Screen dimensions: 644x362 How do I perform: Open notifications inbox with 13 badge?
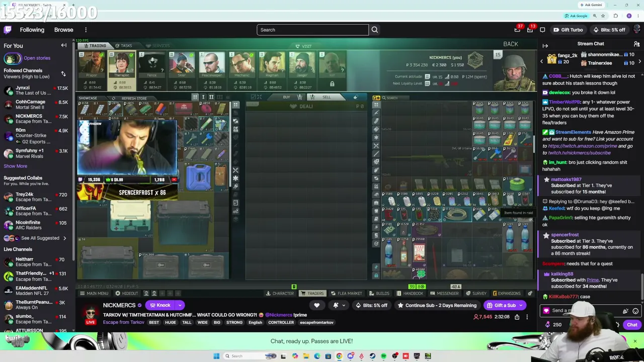(x=530, y=30)
